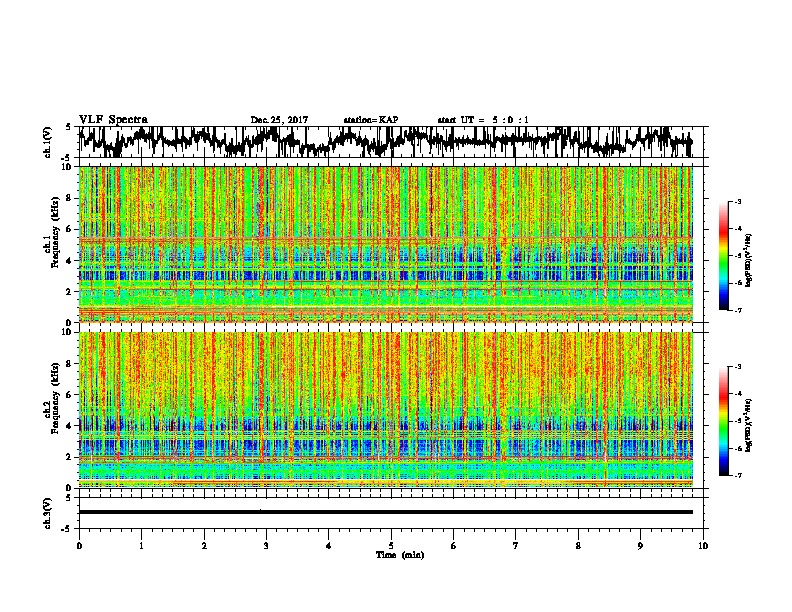Click the "station=KAP" label
Viewport: 792px width, 612px height.
pyautogui.click(x=371, y=120)
